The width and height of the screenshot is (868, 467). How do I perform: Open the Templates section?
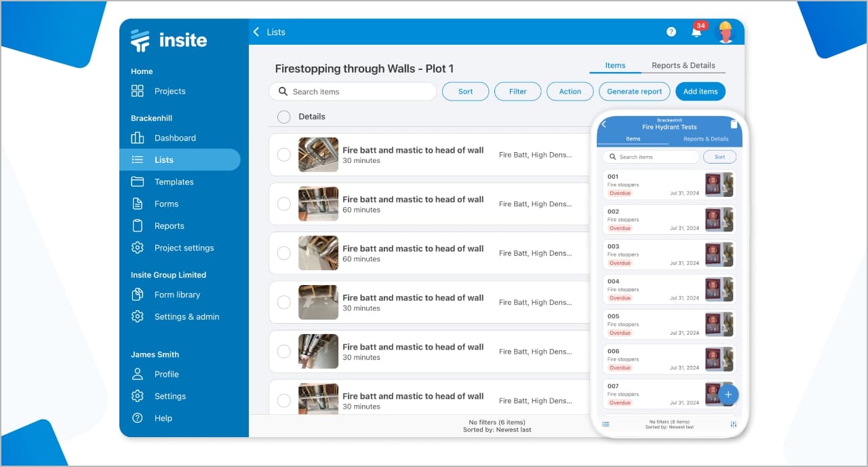(x=162, y=182)
